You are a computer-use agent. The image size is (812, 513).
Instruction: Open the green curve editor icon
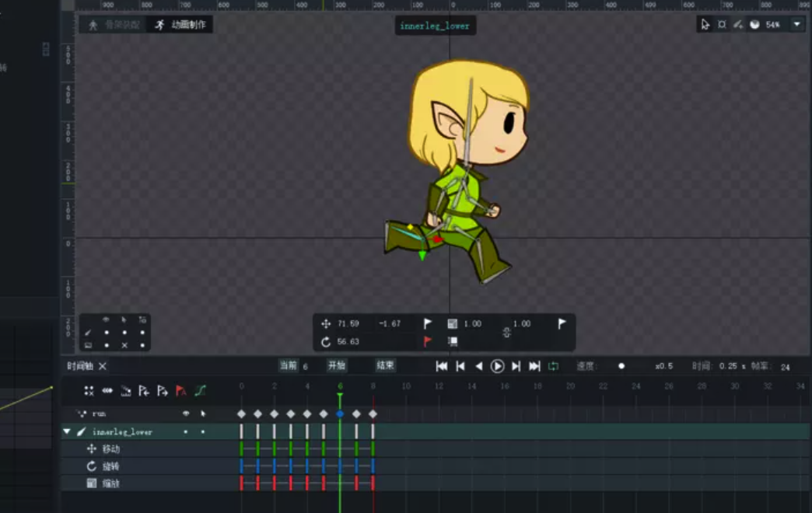(200, 391)
